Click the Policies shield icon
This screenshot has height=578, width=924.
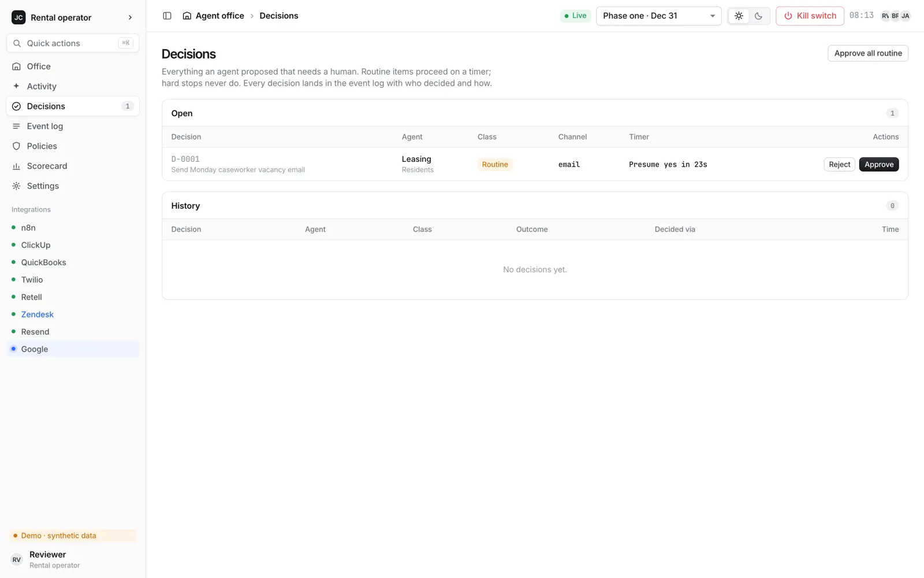tap(16, 146)
